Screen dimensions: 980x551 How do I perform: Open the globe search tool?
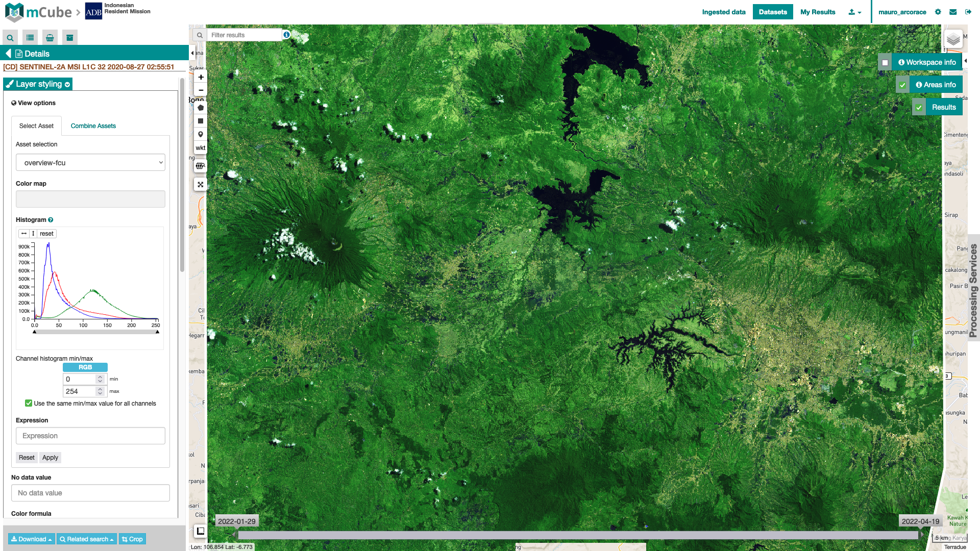201,166
